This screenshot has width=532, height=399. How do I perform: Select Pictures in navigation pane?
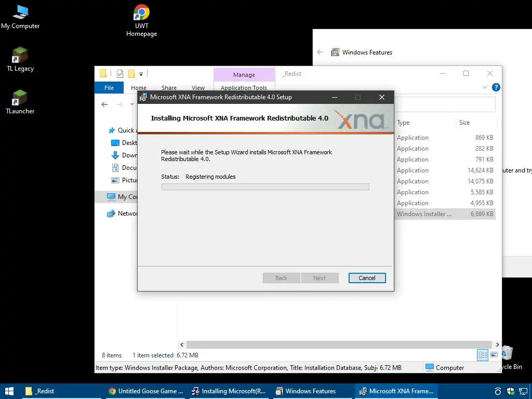pos(124,180)
